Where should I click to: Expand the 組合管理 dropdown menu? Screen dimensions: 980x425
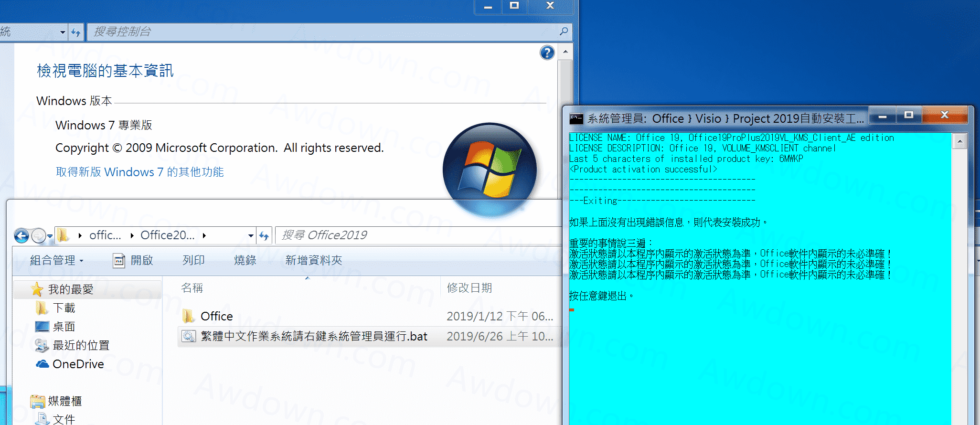[x=56, y=260]
